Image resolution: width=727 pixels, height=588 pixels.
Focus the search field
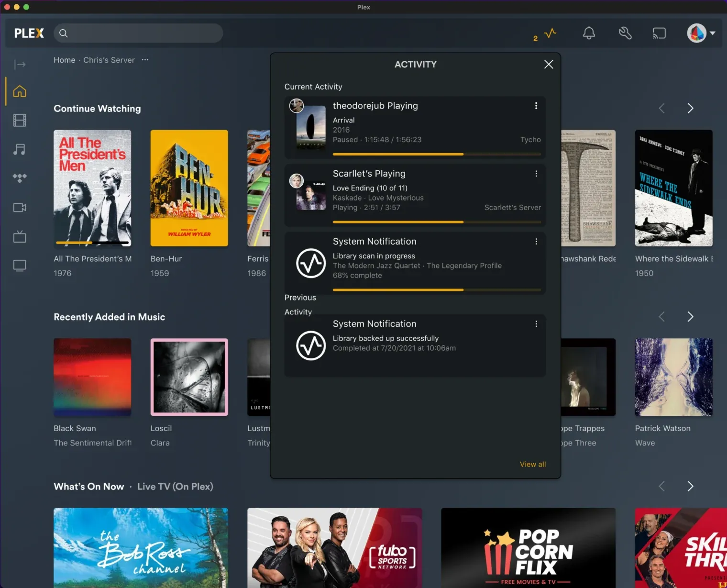(x=138, y=33)
